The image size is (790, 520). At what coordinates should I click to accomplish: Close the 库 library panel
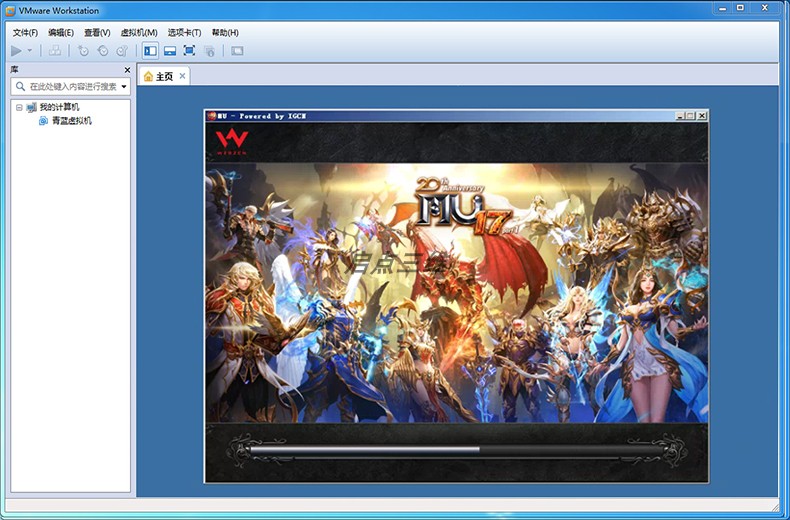pos(127,70)
